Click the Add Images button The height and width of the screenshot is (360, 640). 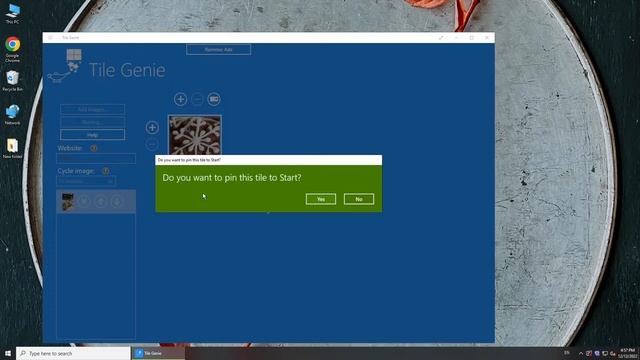92,109
